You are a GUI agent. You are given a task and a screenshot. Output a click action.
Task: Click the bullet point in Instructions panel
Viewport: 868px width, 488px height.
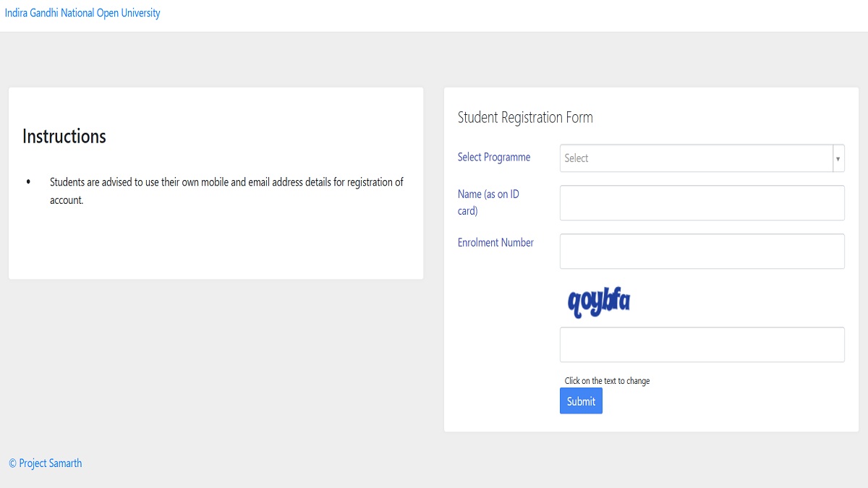pyautogui.click(x=28, y=181)
